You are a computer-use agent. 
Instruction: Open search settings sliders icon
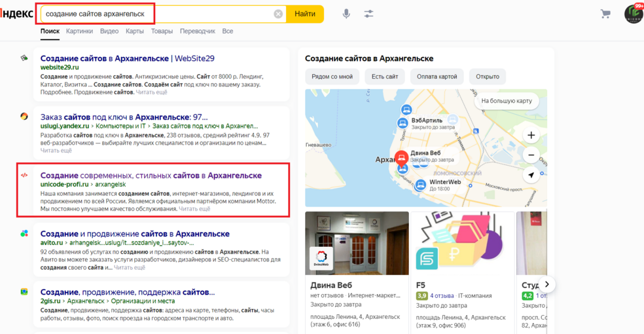(x=368, y=14)
